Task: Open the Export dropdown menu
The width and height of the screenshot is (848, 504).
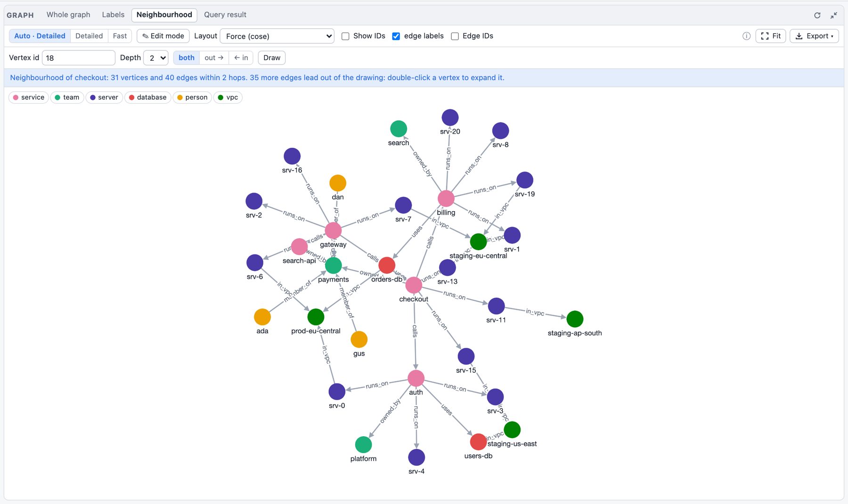Action: [x=814, y=36]
